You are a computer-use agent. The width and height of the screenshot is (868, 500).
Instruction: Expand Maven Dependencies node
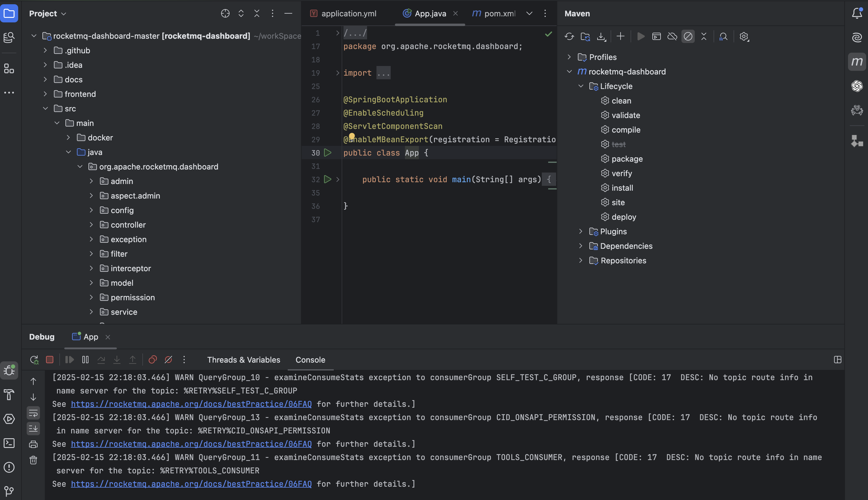coord(581,246)
